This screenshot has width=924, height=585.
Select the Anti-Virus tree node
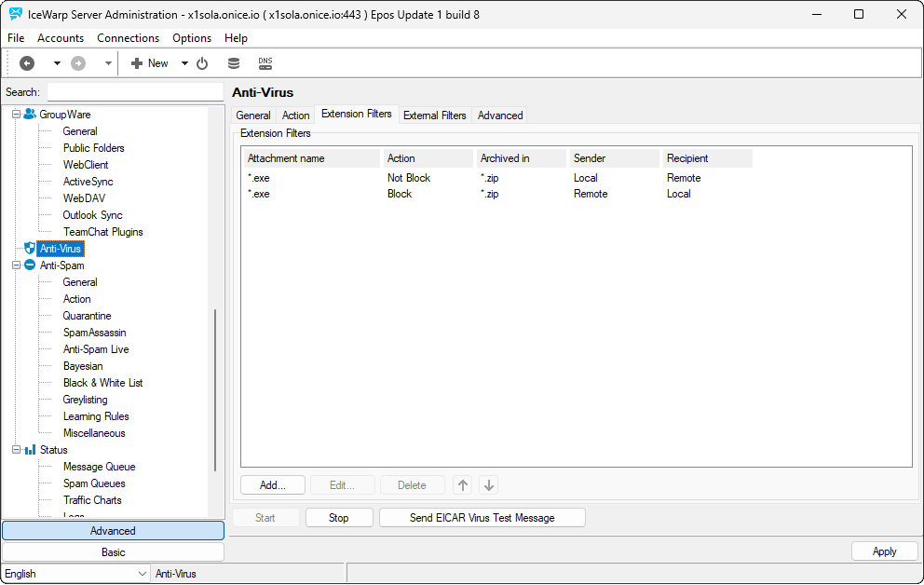(x=61, y=249)
